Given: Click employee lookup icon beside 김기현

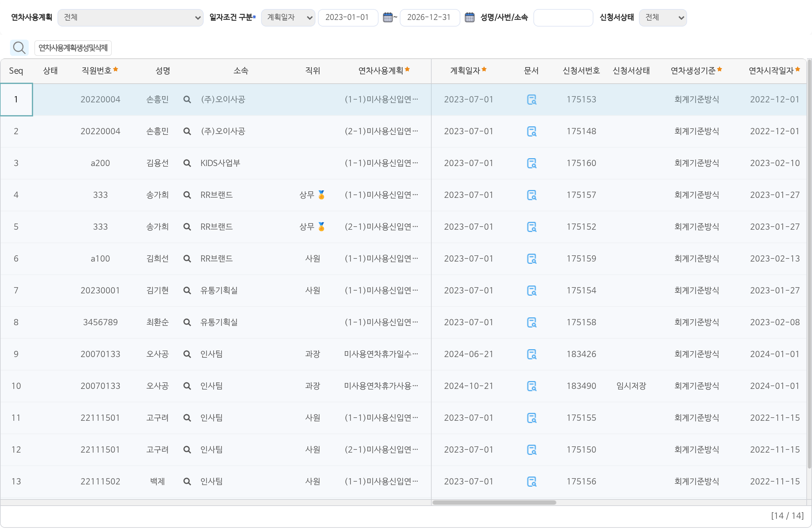Looking at the screenshot, I should (x=187, y=291).
